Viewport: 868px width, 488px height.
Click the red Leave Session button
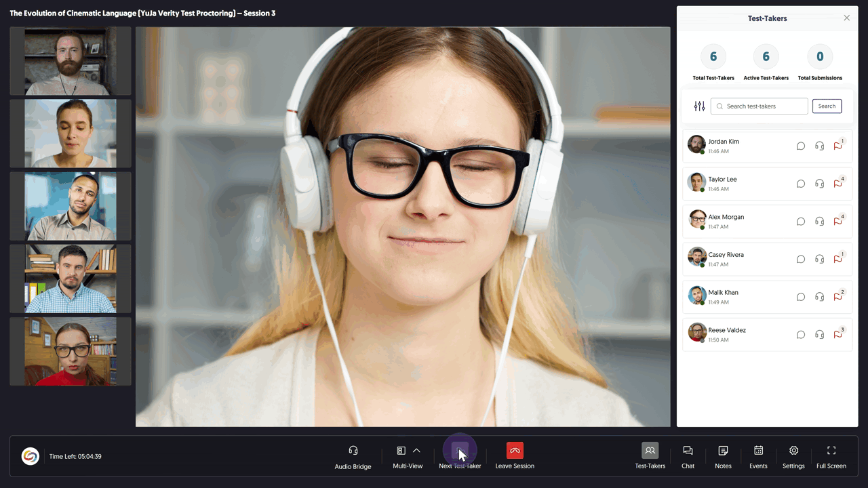tap(515, 451)
